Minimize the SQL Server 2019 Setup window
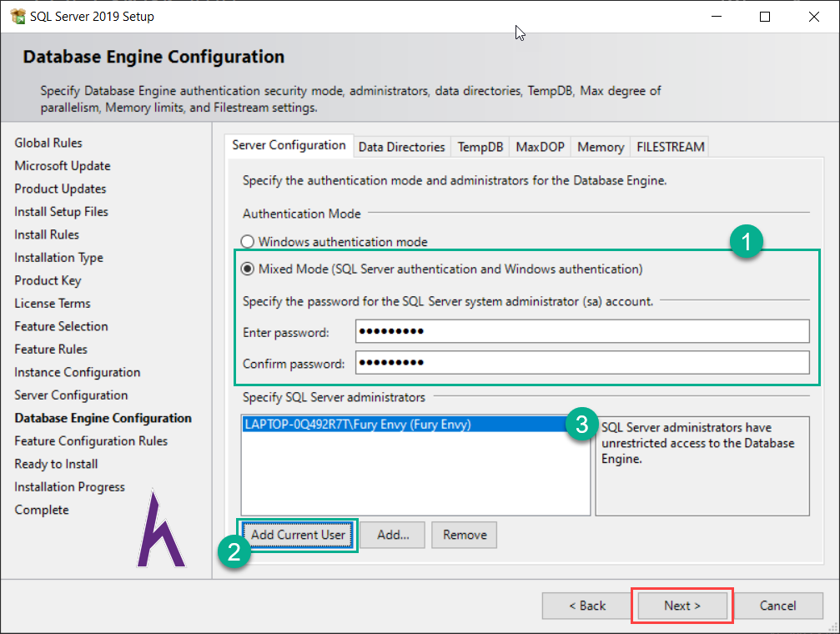Image resolution: width=840 pixels, height=634 pixels. pos(717,17)
